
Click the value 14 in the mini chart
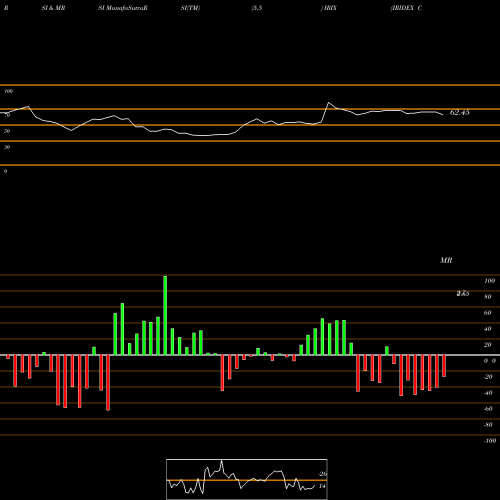tap(322, 486)
